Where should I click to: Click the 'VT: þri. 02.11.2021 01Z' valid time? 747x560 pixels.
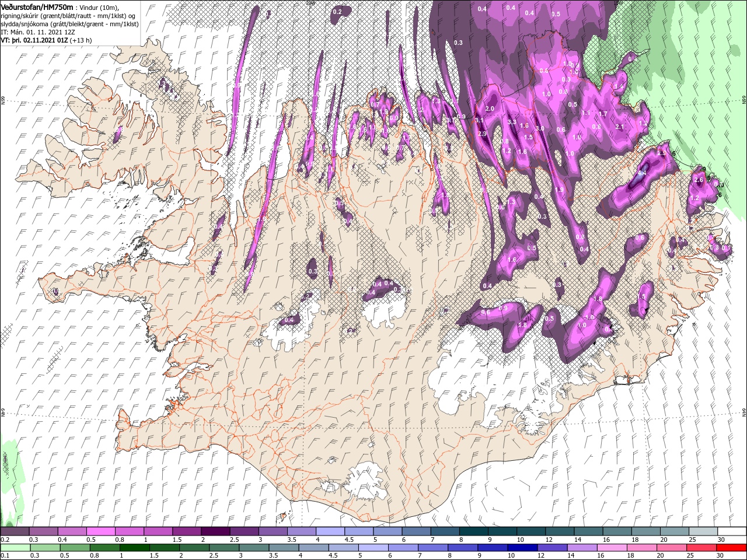click(x=34, y=40)
